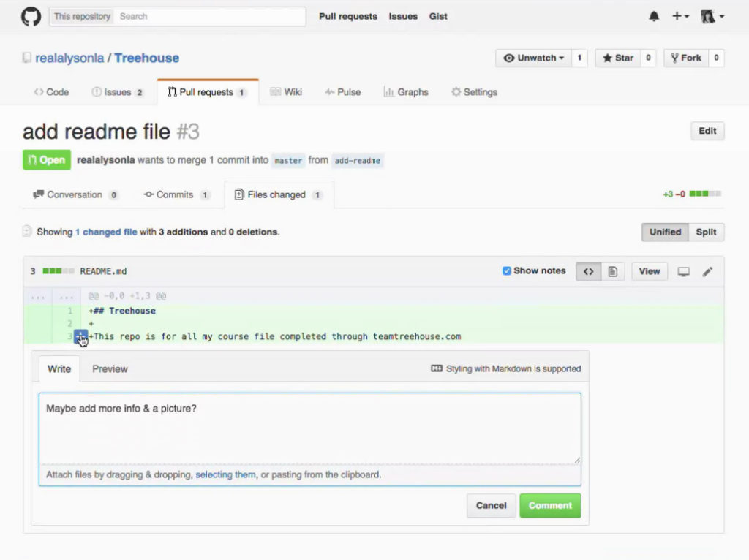Cancel the line comment
This screenshot has width=749, height=560.
pyautogui.click(x=491, y=506)
